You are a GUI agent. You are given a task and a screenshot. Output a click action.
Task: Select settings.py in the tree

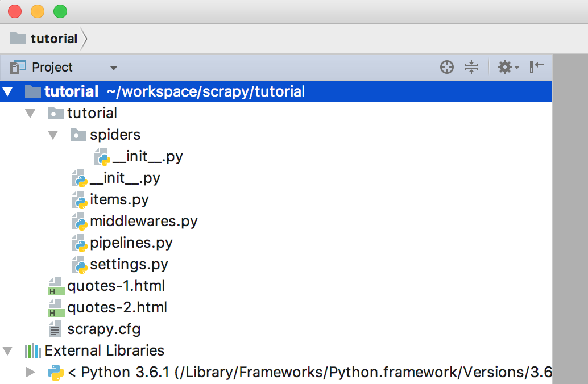pyautogui.click(x=129, y=265)
